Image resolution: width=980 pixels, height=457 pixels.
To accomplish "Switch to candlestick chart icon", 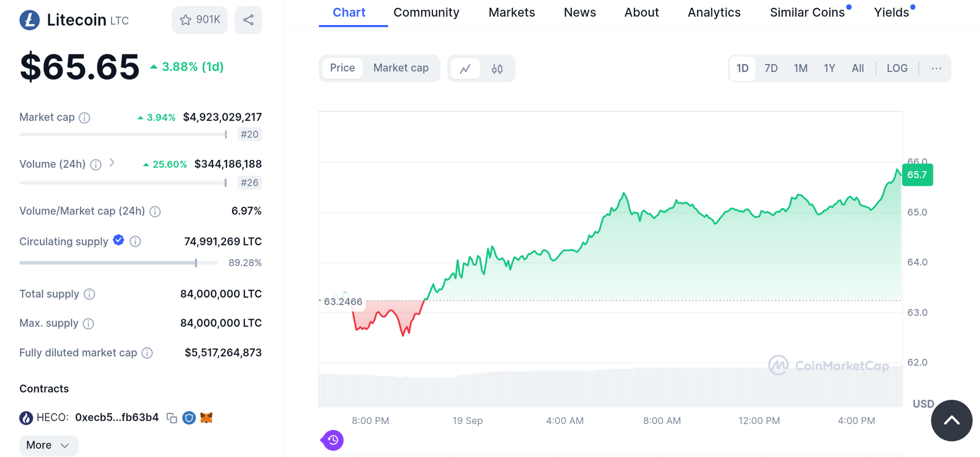I will point(497,69).
